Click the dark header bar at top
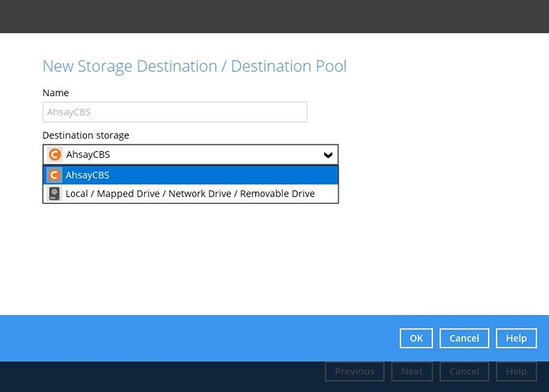 tap(274, 16)
